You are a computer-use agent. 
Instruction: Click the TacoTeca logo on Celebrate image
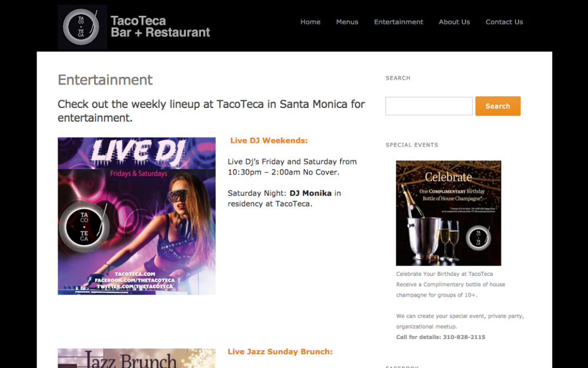tap(478, 237)
